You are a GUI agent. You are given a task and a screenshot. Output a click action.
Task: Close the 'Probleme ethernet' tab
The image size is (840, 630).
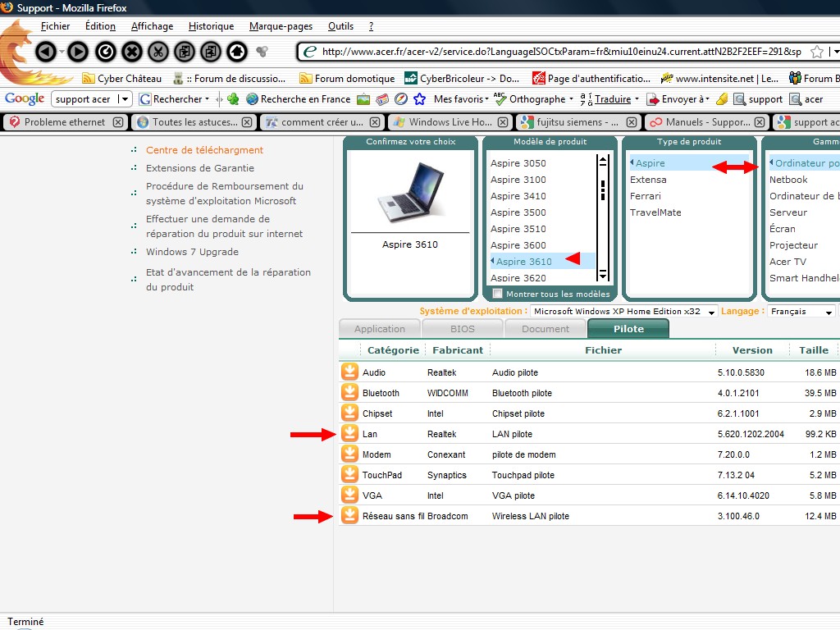click(118, 122)
